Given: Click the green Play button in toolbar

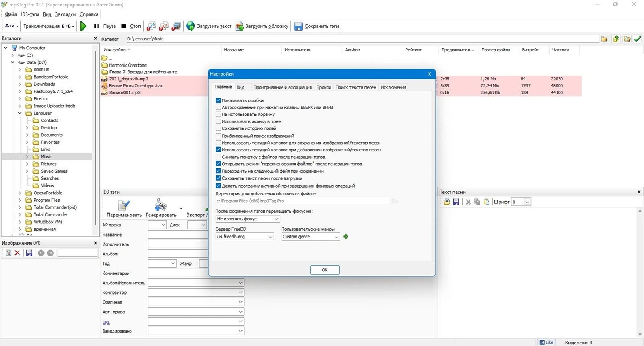Looking at the screenshot, I should pos(83,26).
